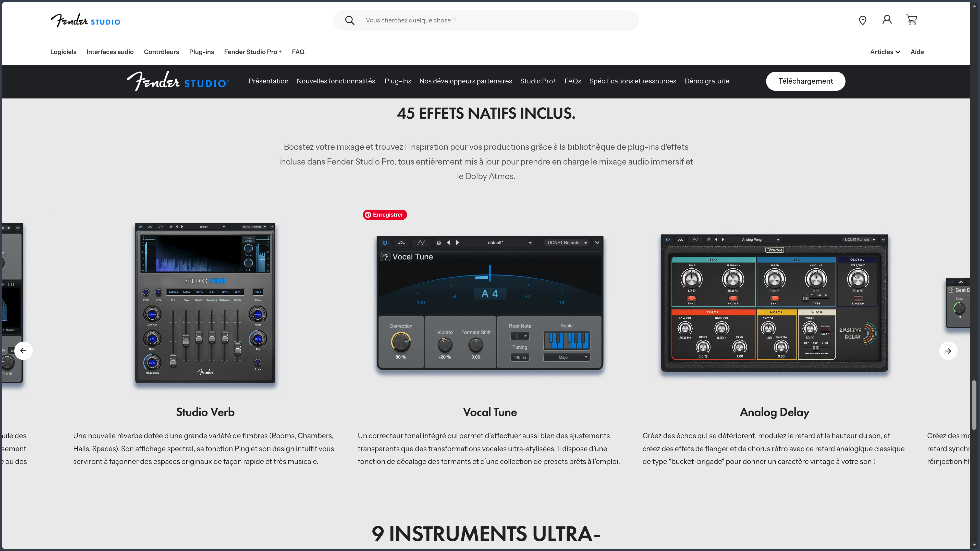
Task: Toggle the Vocal Tune power icon
Action: tap(385, 243)
